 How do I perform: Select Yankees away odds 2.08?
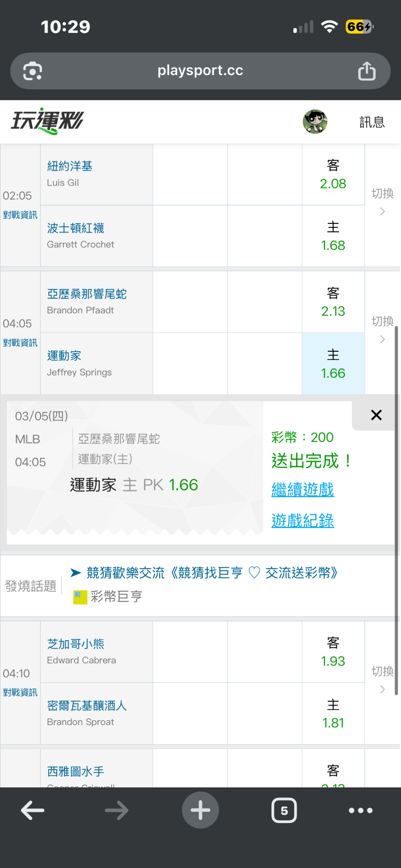tap(333, 175)
